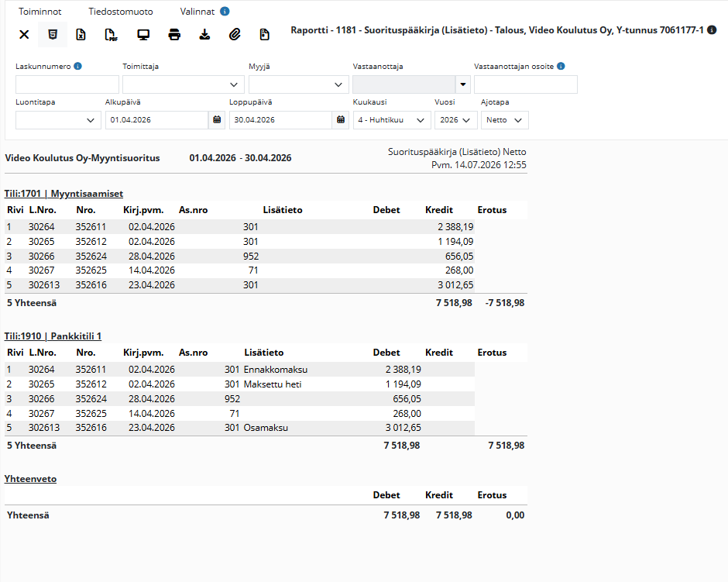This screenshot has width=728, height=582.
Task: Expand the Myyjä dropdown
Action: coord(298,84)
